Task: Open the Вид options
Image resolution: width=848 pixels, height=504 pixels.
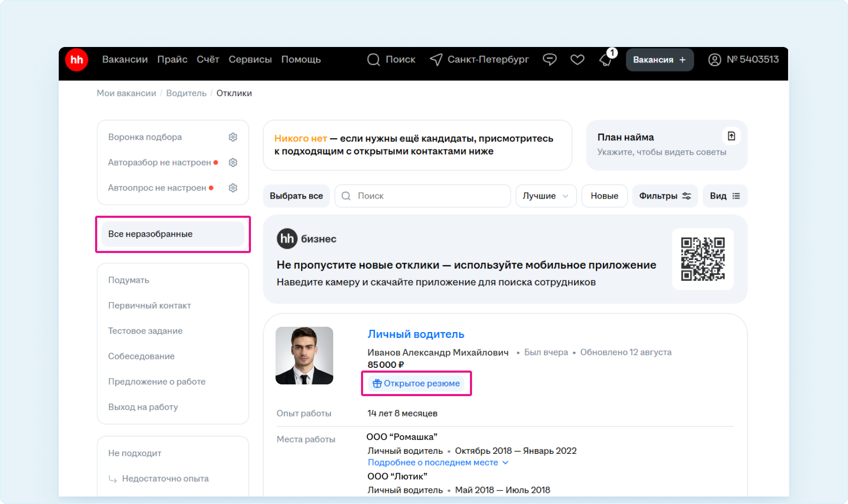Action: [725, 196]
